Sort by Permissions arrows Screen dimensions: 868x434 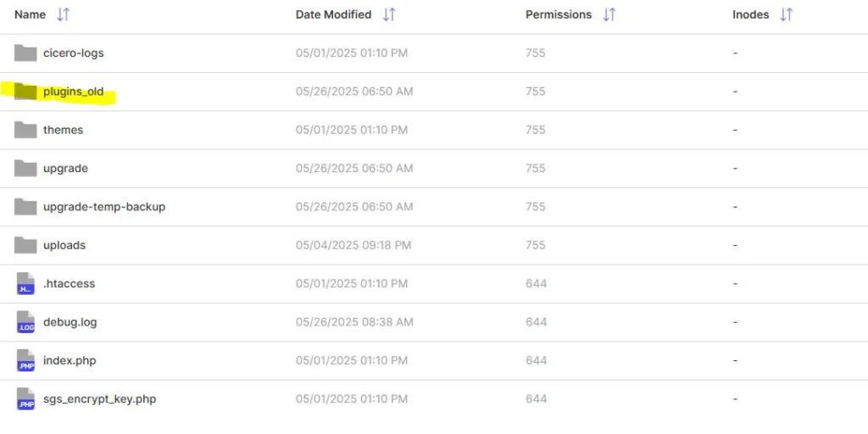609,14
